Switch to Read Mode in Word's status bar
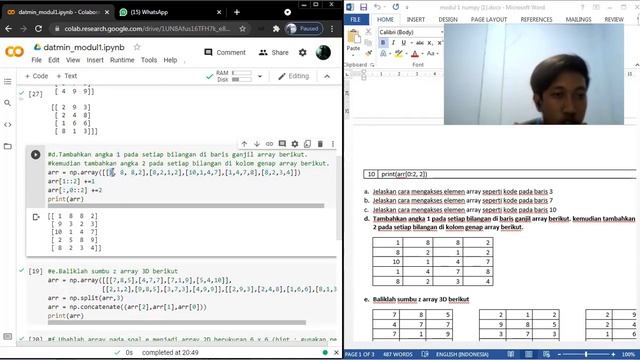 [x=511, y=354]
